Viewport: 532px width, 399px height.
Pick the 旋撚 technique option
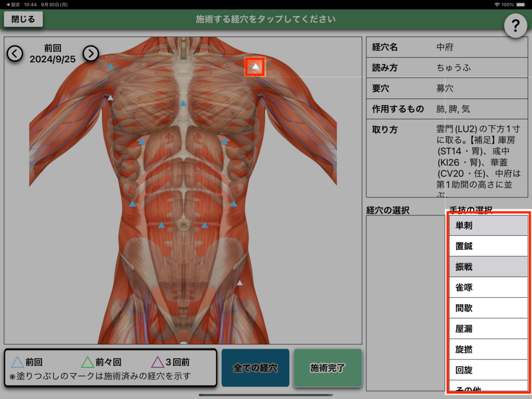488,349
